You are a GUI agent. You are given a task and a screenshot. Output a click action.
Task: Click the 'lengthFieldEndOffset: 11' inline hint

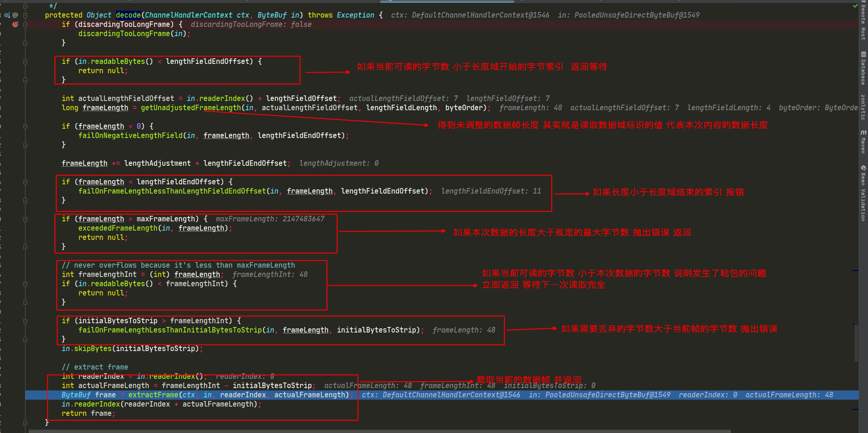491,191
